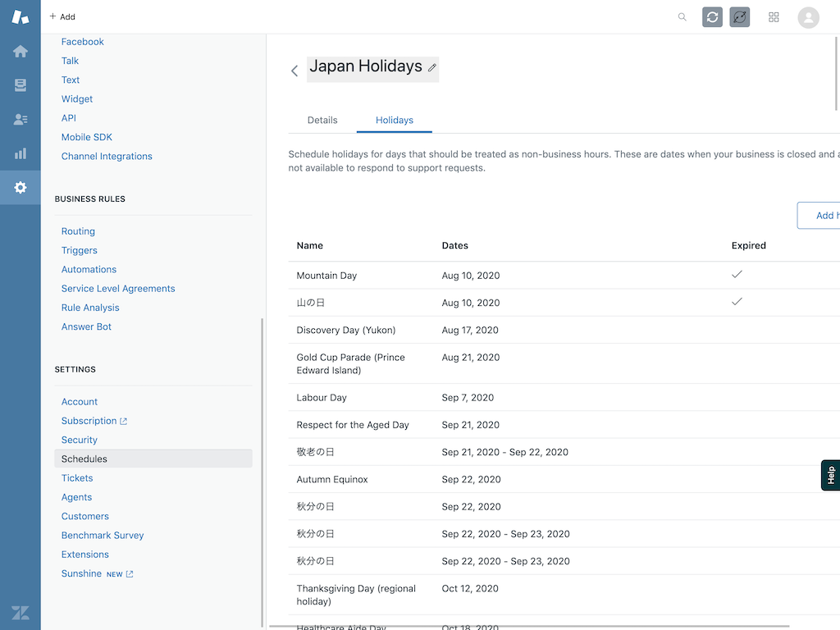Open Service Level Agreements link
The height and width of the screenshot is (630, 840).
[118, 289]
